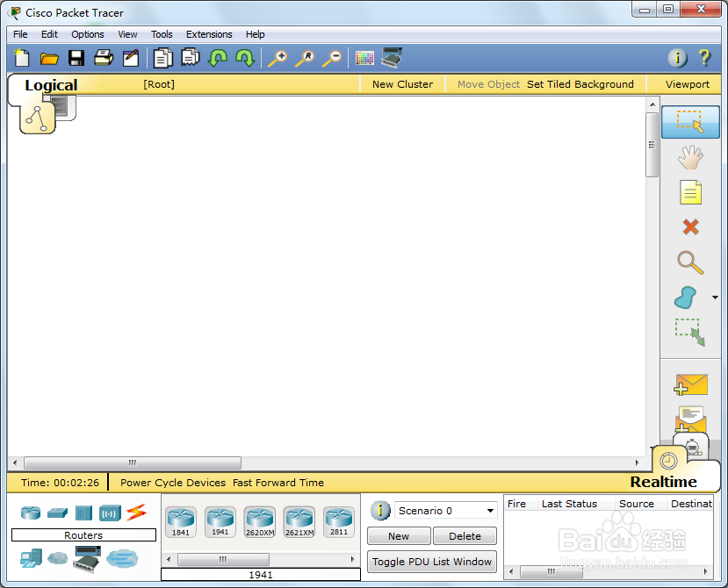The width and height of the screenshot is (728, 588).
Task: Select the Resize Shape tool
Action: tap(690, 333)
